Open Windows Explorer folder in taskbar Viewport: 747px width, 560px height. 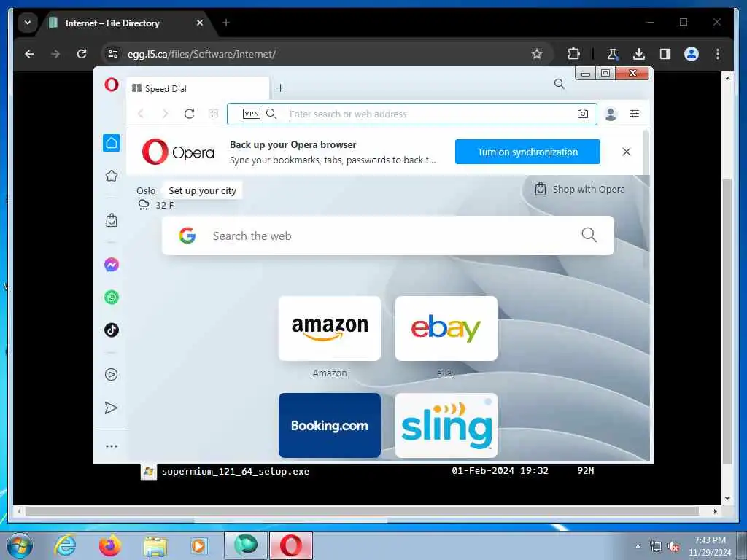click(x=155, y=546)
